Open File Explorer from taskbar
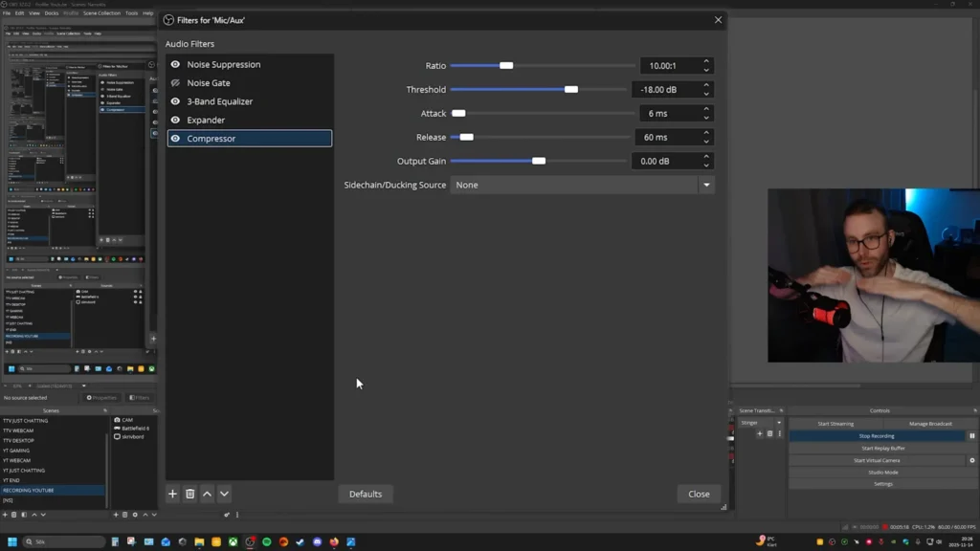 coord(199,541)
